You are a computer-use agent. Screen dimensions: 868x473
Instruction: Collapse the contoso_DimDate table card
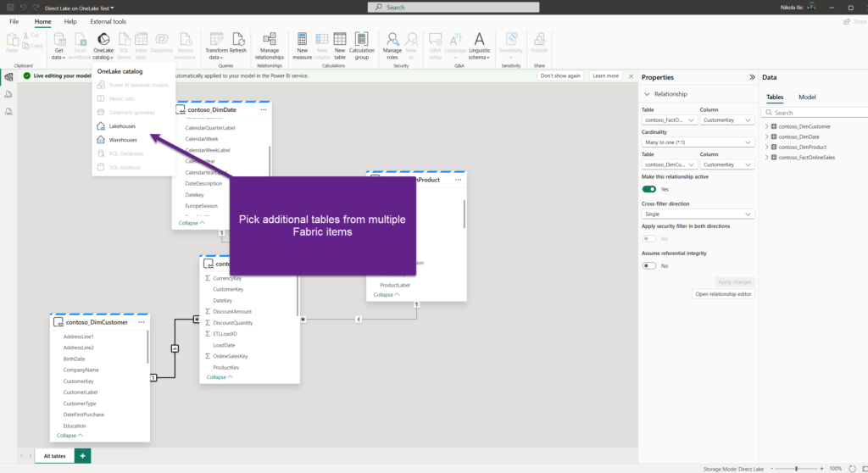(x=192, y=223)
